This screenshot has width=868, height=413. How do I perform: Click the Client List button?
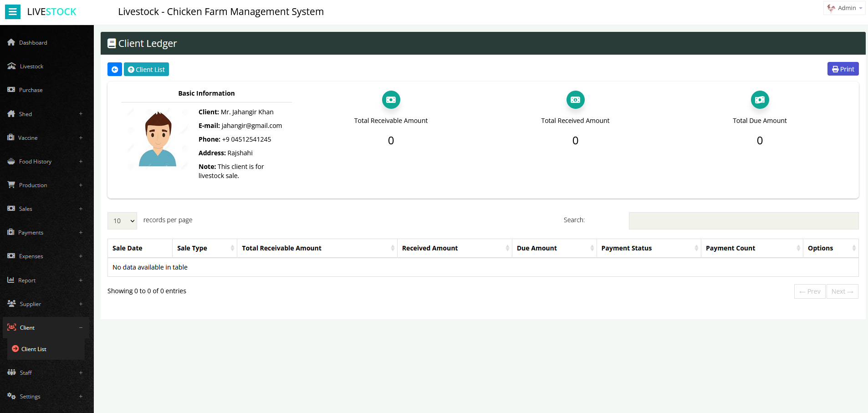[x=146, y=69]
